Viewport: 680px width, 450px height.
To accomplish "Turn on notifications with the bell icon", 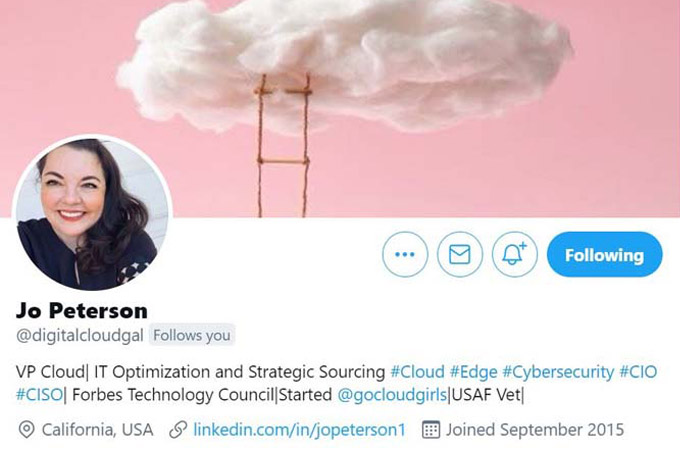I will [x=514, y=254].
